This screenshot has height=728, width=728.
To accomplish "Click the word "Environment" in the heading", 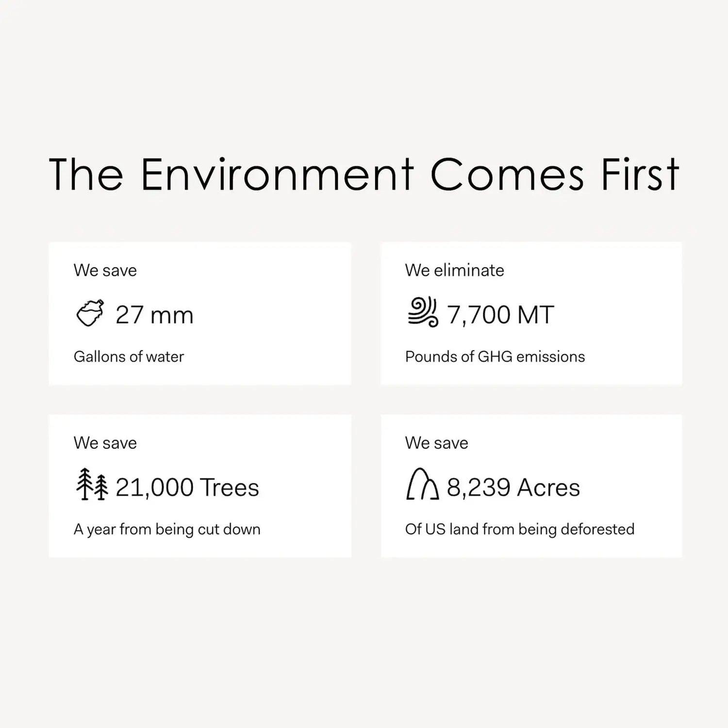I will point(277,174).
